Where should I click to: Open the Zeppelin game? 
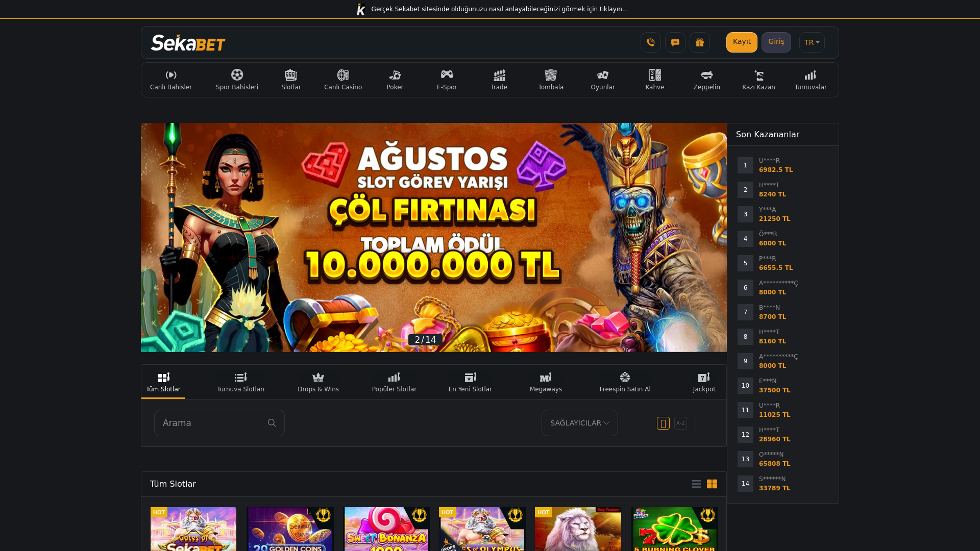[x=707, y=80]
